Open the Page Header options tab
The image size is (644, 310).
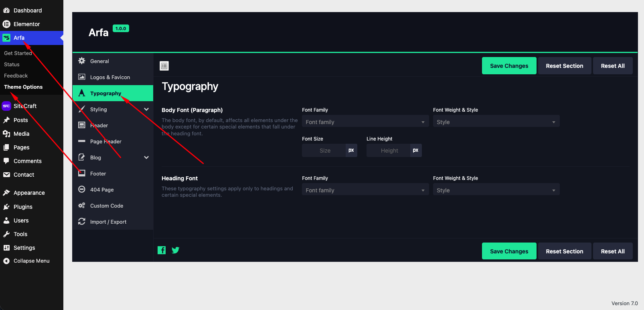click(x=113, y=141)
